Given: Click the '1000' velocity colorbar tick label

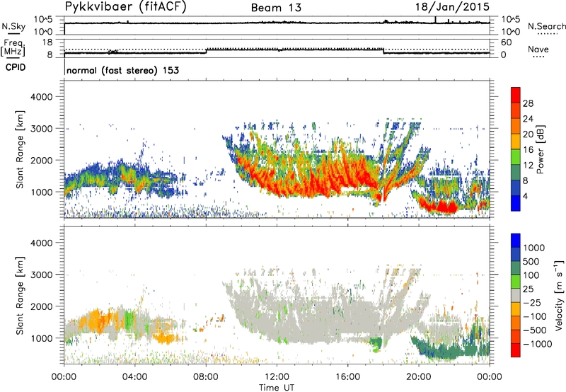Looking at the screenshot, I should coord(533,248).
